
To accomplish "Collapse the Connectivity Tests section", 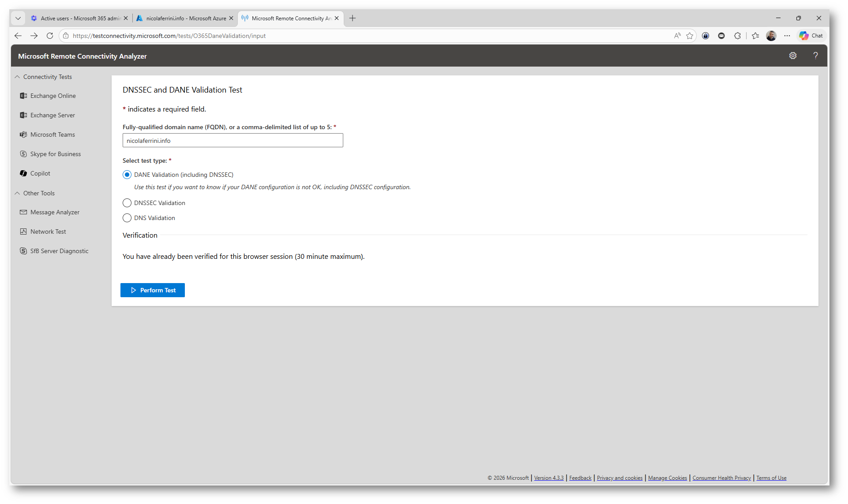I will (x=17, y=77).
